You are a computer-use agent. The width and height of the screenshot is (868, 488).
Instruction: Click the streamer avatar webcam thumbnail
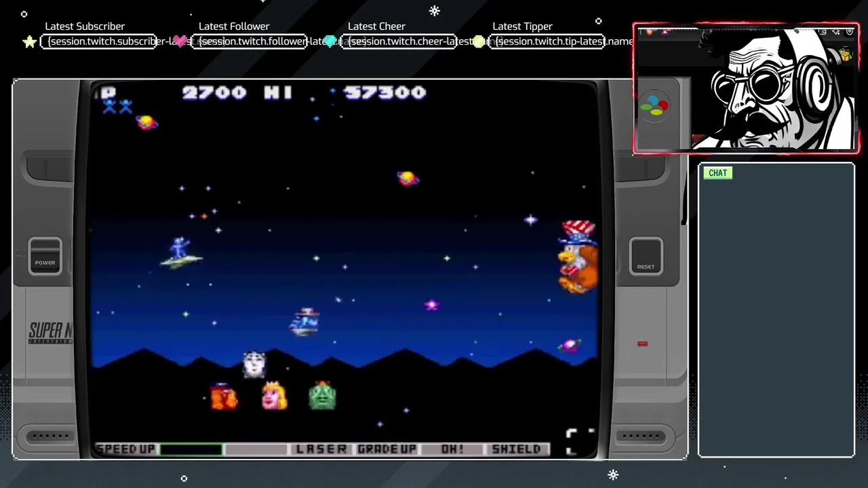click(746, 88)
